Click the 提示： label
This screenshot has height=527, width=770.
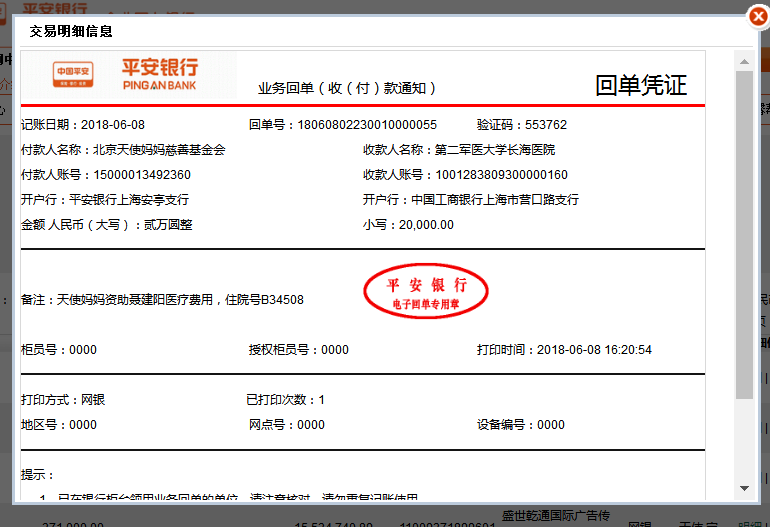pos(37,475)
